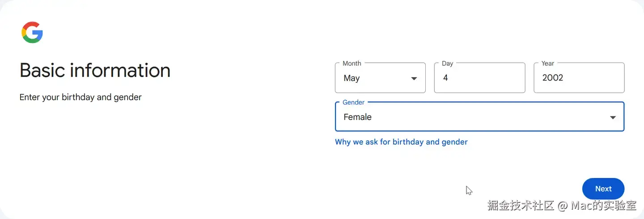644x219 pixels.
Task: Click the 4 value in Day
Action: pos(445,78)
